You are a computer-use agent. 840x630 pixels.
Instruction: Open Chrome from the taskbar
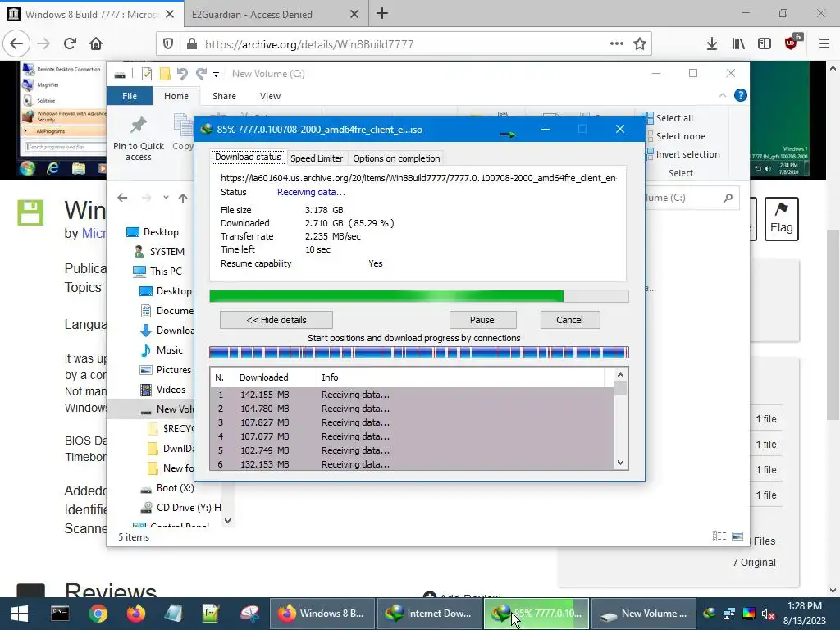click(98, 614)
